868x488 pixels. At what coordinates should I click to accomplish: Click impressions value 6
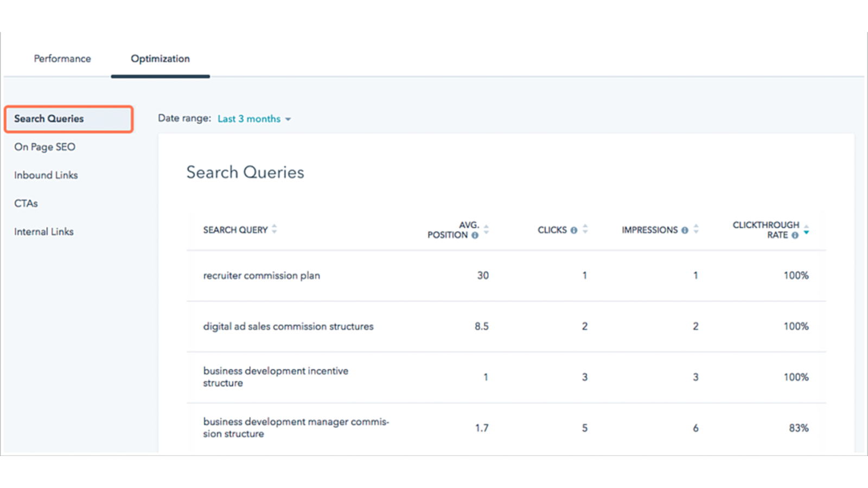695,428
